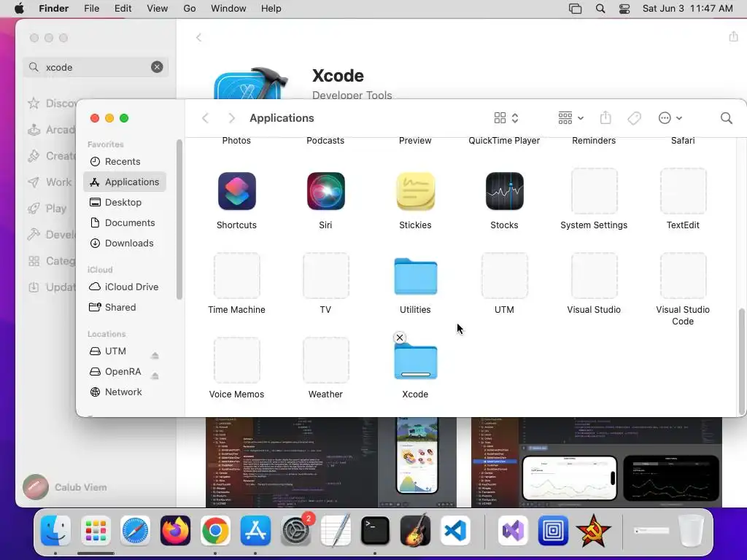Viewport: 747px width, 560px height.
Task: Select the TextEdit app placeholder
Action: click(x=683, y=192)
